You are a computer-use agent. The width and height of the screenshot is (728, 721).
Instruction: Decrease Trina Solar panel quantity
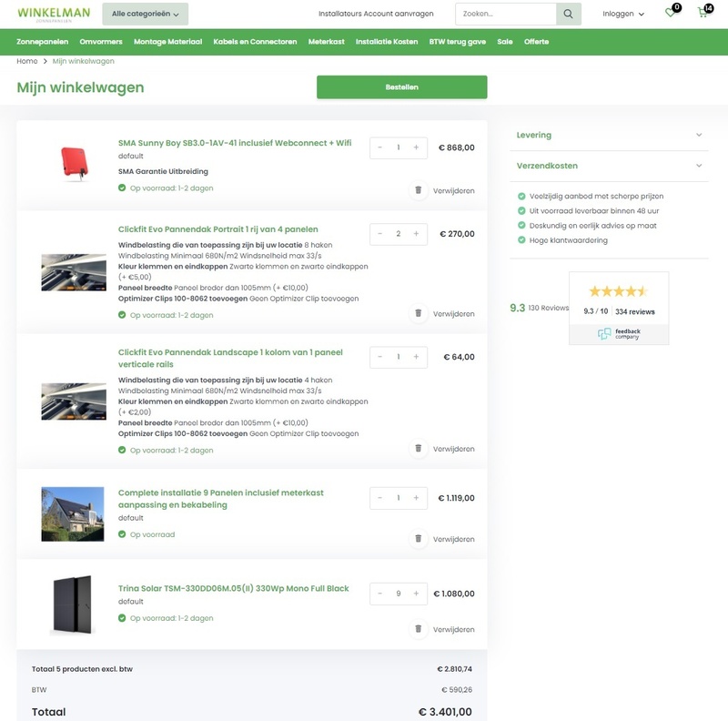[379, 594]
